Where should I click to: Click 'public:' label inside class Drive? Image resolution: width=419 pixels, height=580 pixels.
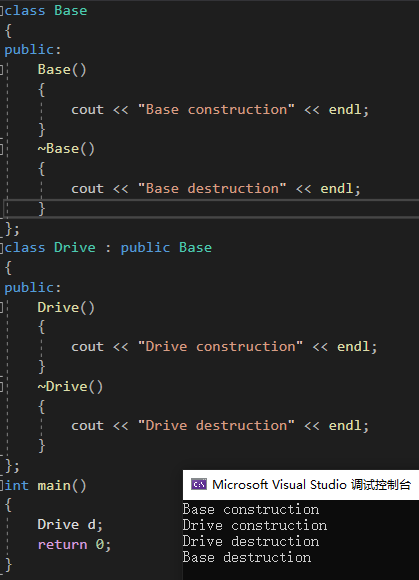point(33,287)
